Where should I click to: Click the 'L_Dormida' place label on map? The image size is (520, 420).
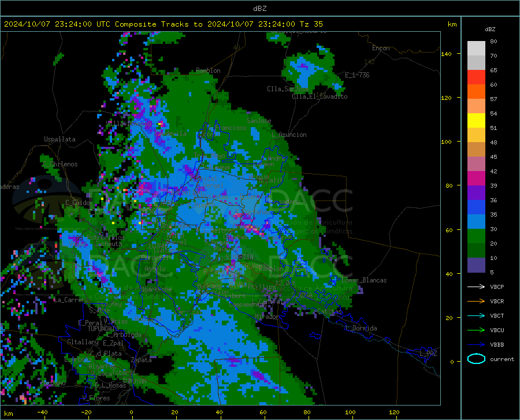click(361, 328)
